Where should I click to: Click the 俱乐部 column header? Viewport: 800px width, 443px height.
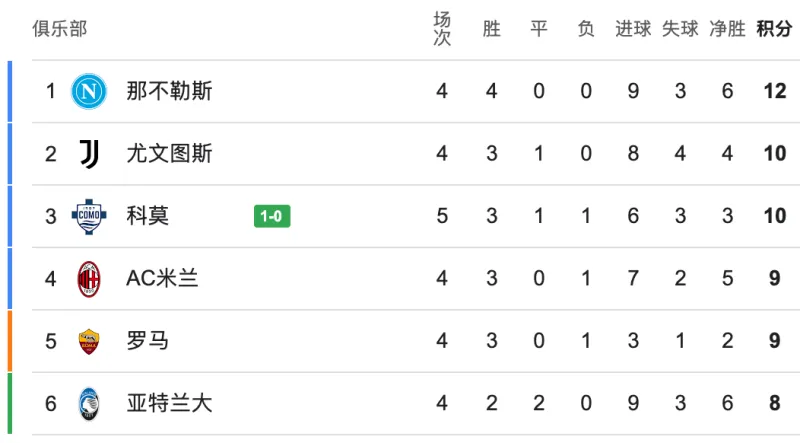tap(59, 29)
